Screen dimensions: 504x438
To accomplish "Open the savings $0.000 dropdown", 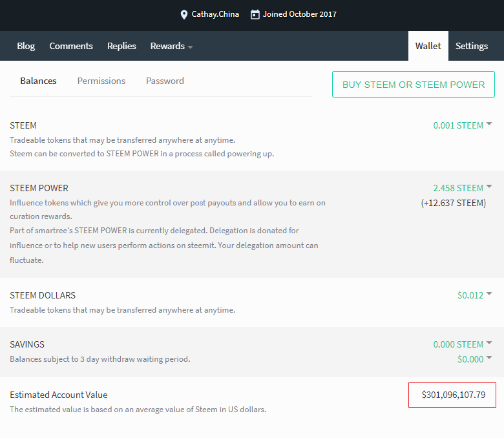I will point(474,359).
